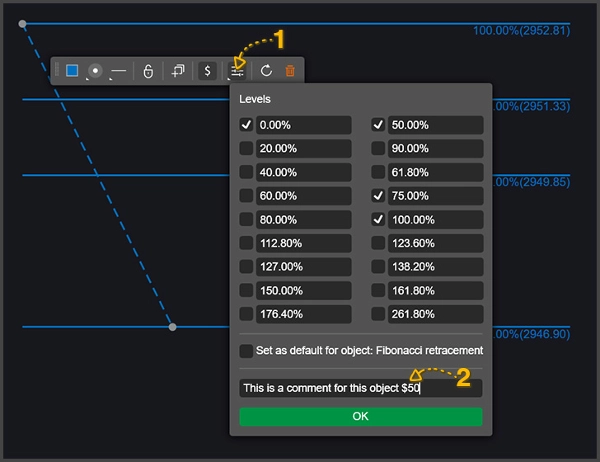The width and height of the screenshot is (600, 462).
Task: Uncheck the 75.00% level checkbox
Action: click(x=378, y=196)
